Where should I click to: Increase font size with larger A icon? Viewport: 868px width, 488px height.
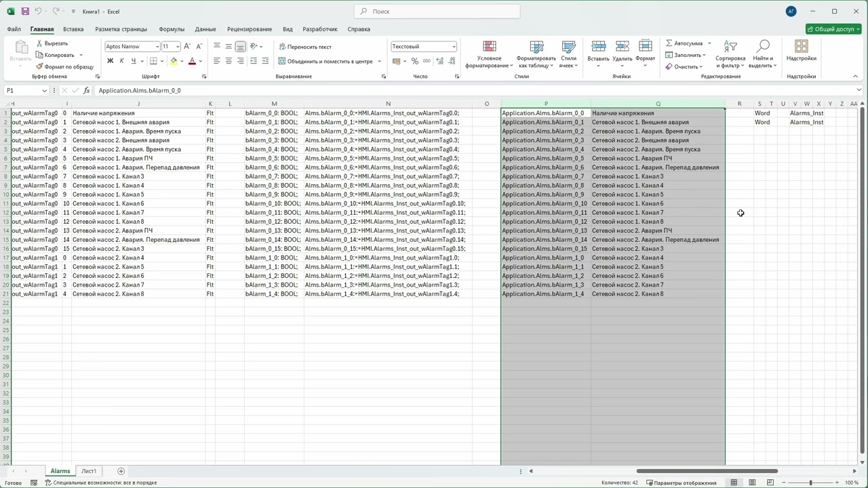point(187,47)
